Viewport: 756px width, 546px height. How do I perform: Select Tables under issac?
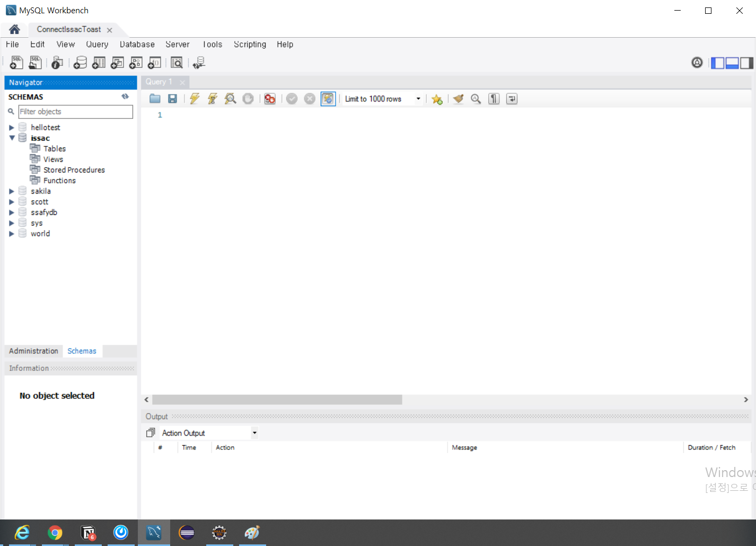55,149
